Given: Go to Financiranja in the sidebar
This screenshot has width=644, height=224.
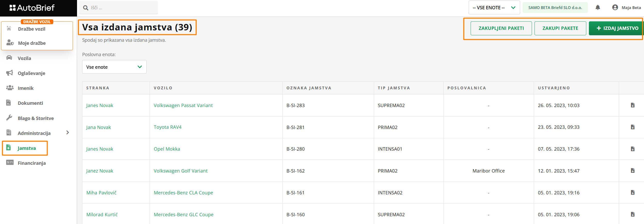Looking at the screenshot, I should [31, 163].
